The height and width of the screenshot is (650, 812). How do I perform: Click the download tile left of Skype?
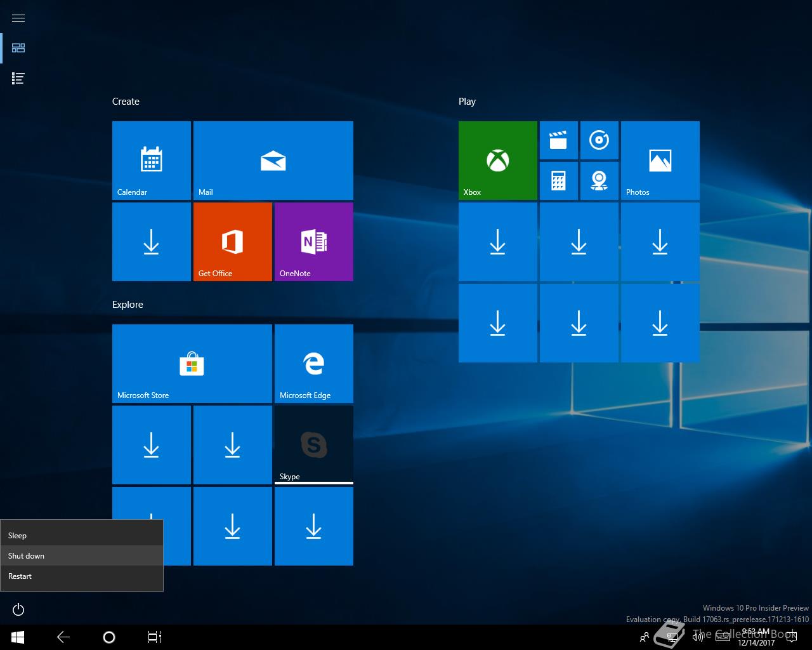[233, 445]
